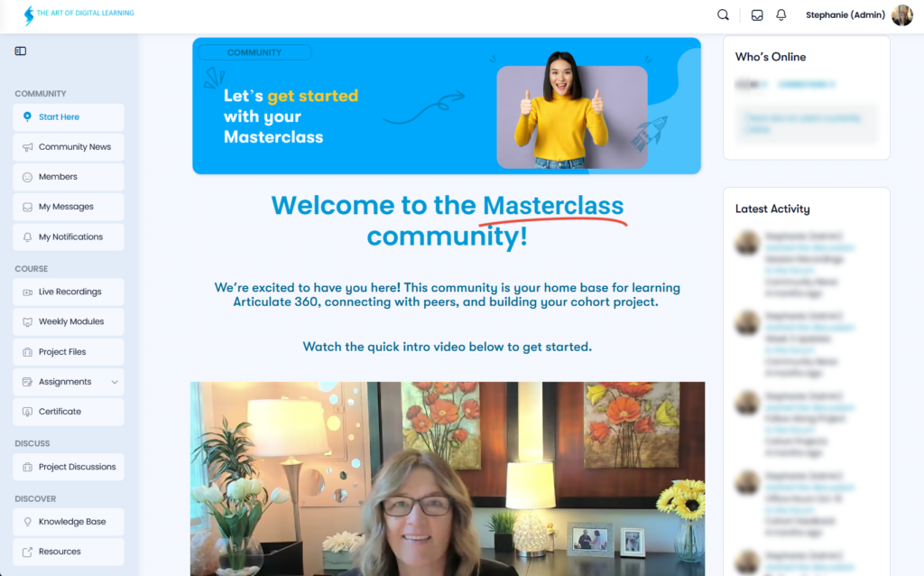Screen dimensions: 924x576
Task: Open the inbox icon in the header
Action: click(757, 15)
